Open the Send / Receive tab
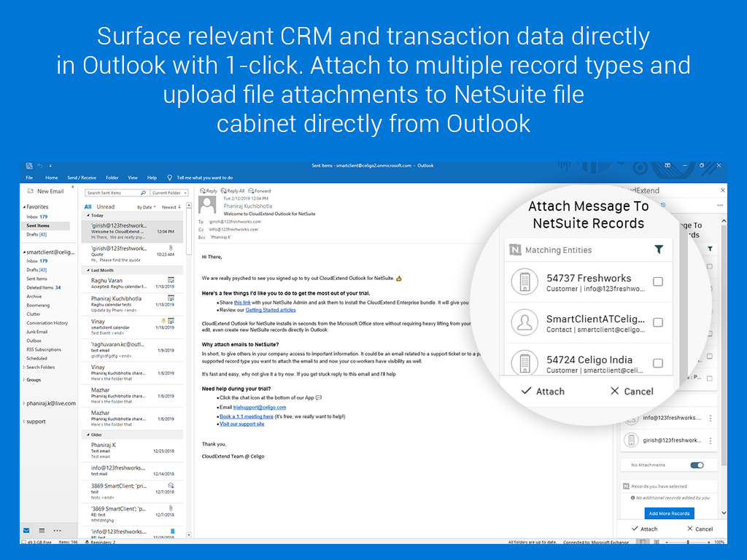 pos(82,178)
